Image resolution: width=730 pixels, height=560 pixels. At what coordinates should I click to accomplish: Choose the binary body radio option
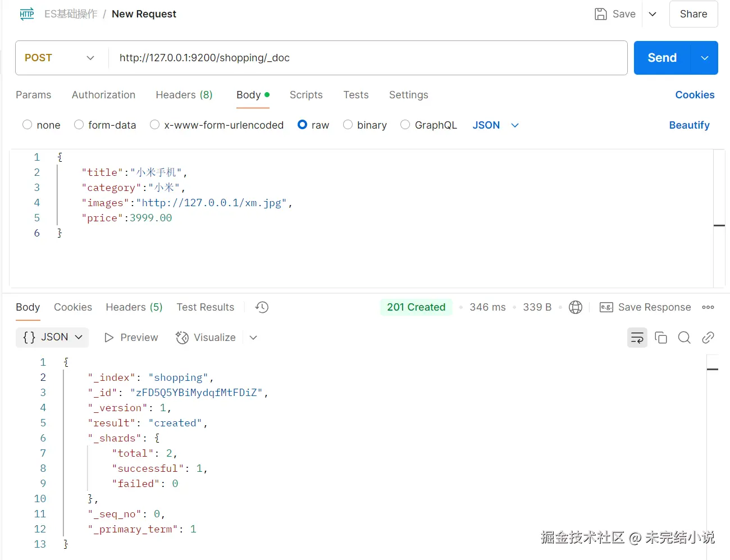[348, 125]
